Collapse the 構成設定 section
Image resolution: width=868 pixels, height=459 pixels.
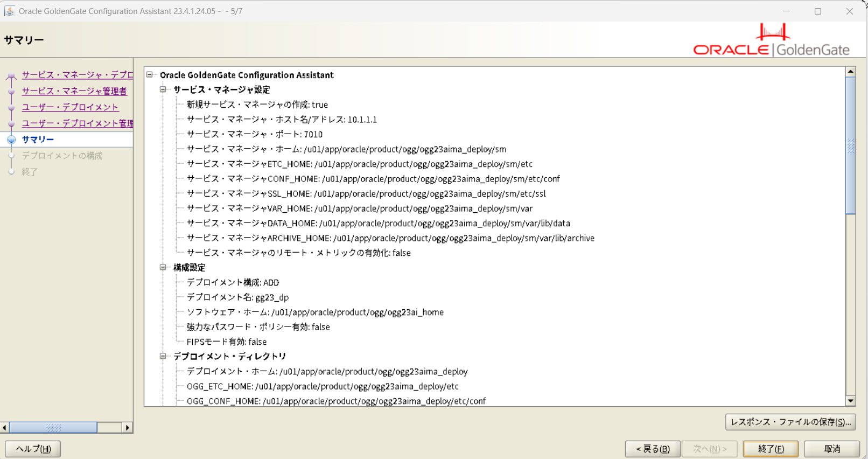[x=163, y=267]
